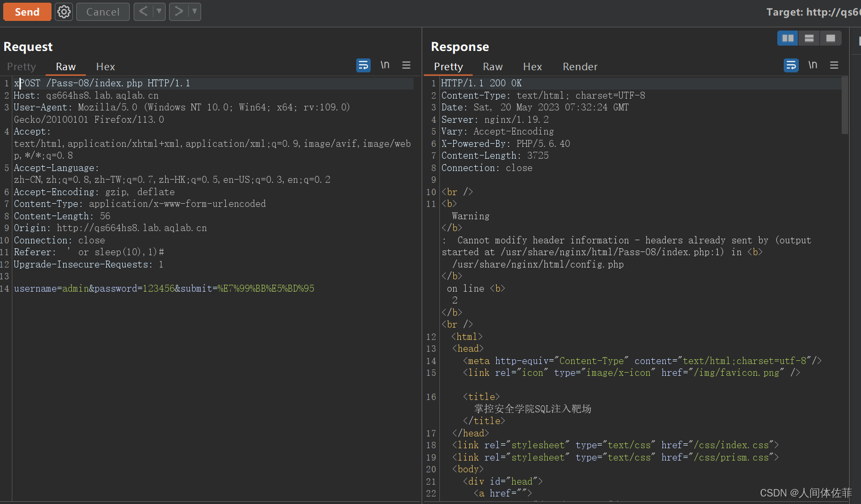Click the favicon link tag line
Image resolution: width=861 pixels, height=504 pixels.
click(631, 373)
